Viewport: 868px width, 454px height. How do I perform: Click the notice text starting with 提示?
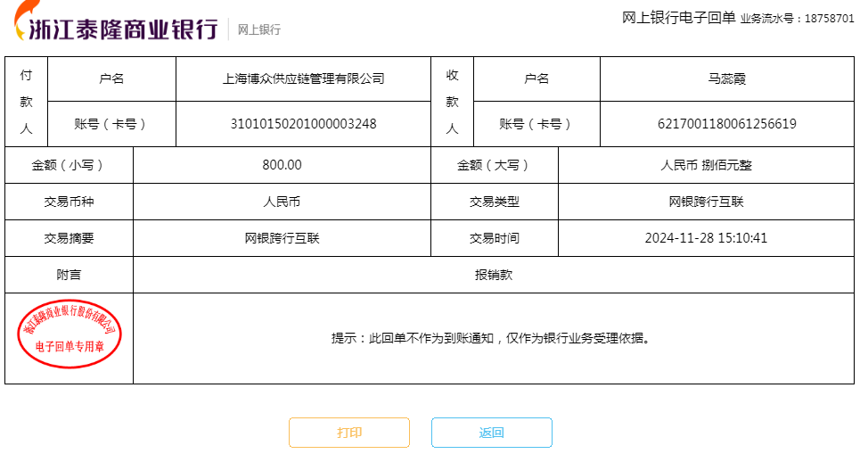[493, 338]
